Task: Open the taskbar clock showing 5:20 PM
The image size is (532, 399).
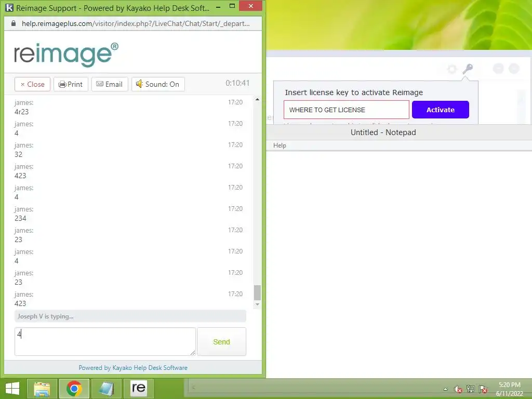Action: (509, 389)
